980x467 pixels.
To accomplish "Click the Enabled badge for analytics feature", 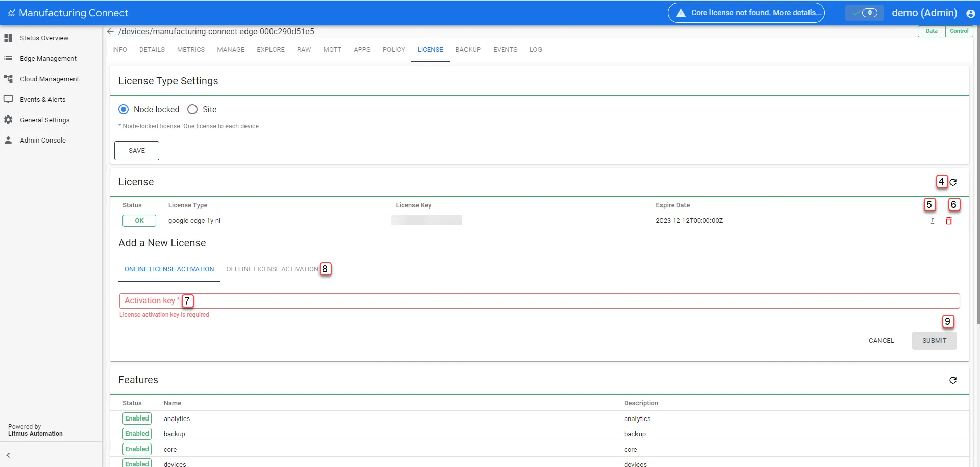I will tap(137, 418).
